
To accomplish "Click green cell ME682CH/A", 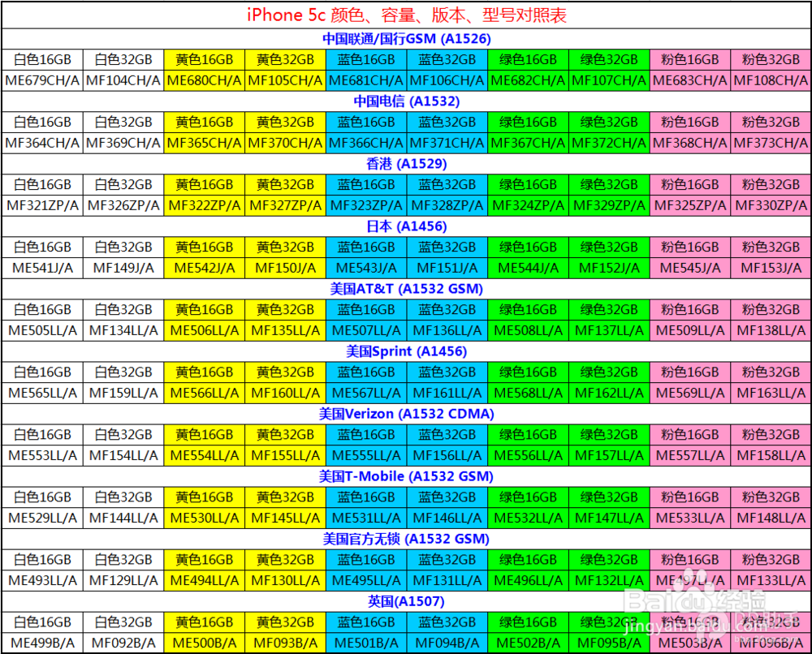I will tap(528, 80).
